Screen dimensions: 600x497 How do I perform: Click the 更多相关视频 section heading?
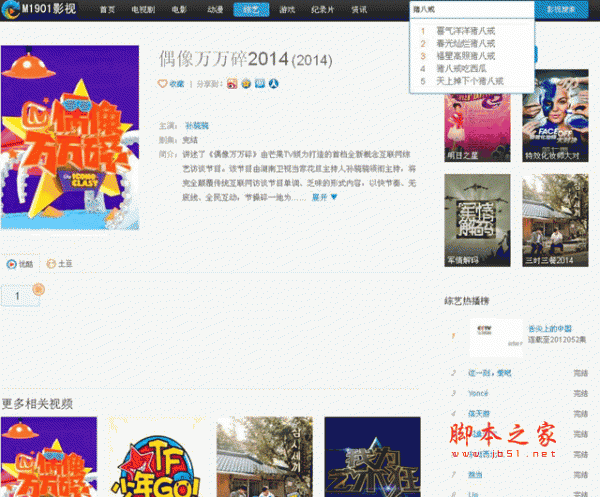(x=37, y=404)
